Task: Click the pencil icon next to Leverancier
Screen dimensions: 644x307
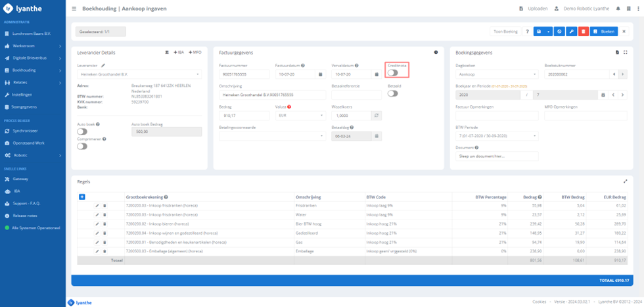Action: [103, 65]
